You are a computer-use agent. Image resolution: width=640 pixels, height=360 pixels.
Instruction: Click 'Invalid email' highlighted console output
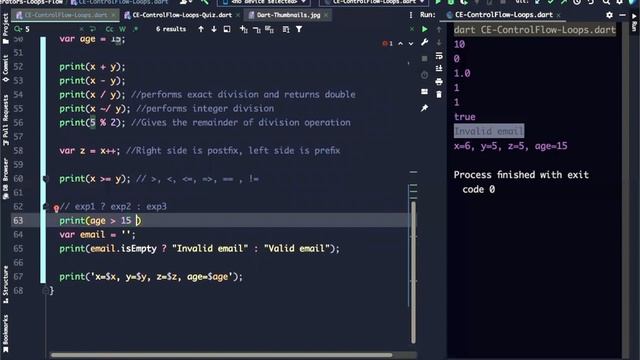point(489,131)
